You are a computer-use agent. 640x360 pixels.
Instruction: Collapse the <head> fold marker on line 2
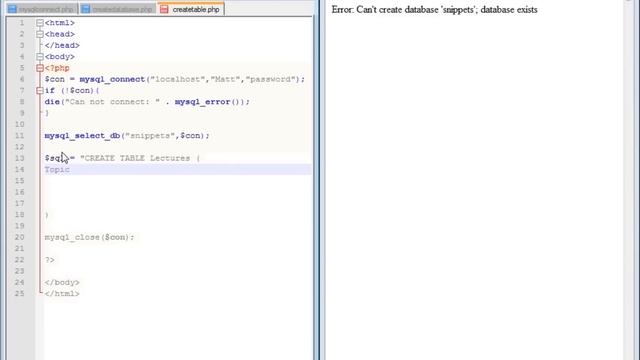(x=40, y=34)
